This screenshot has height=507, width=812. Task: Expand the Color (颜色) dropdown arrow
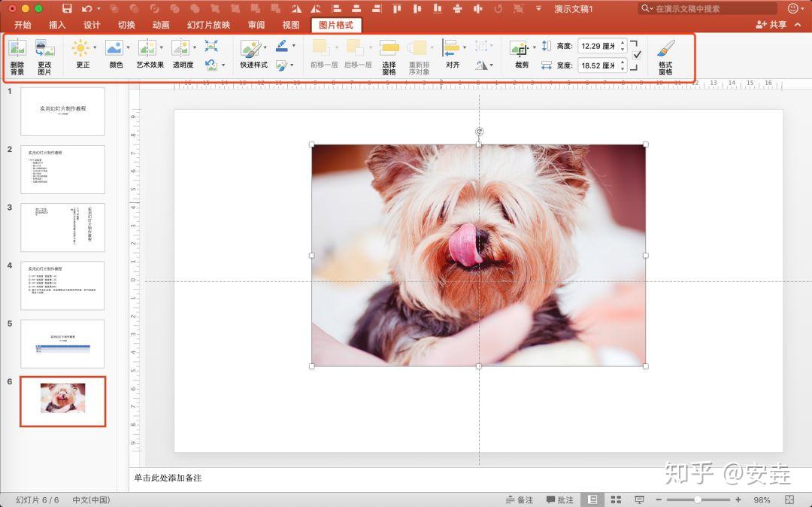(x=128, y=47)
